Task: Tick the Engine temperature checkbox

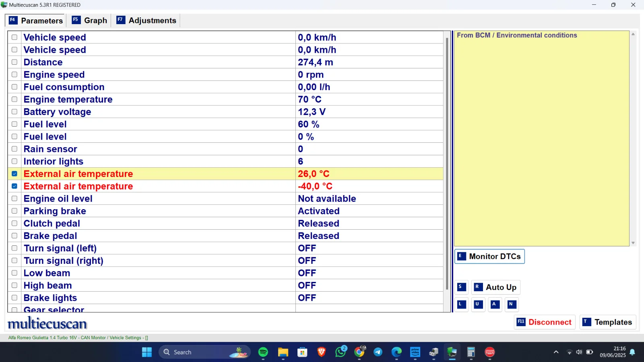Action: 14,99
